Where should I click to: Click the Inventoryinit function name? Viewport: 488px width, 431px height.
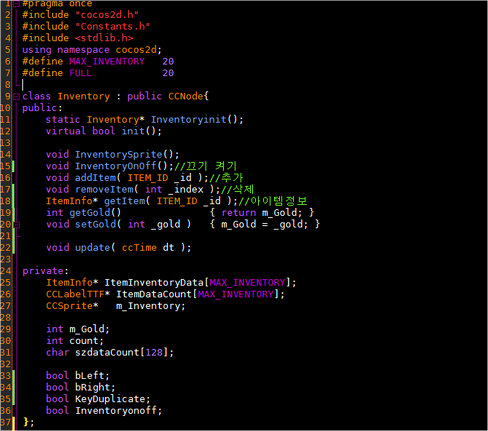click(188, 120)
